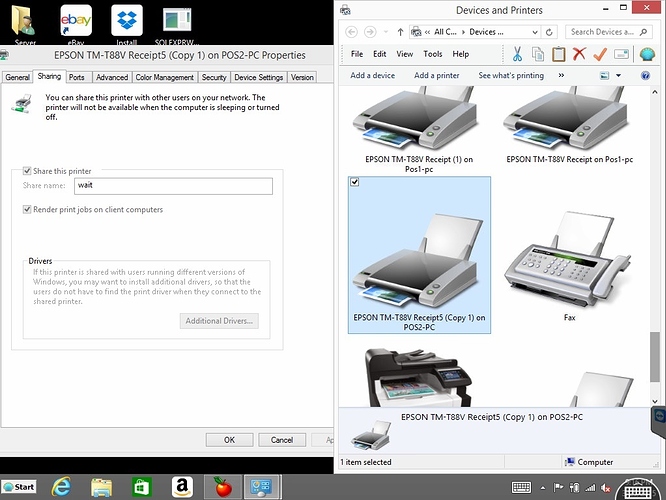Switch to the Device Settings tab

click(259, 77)
